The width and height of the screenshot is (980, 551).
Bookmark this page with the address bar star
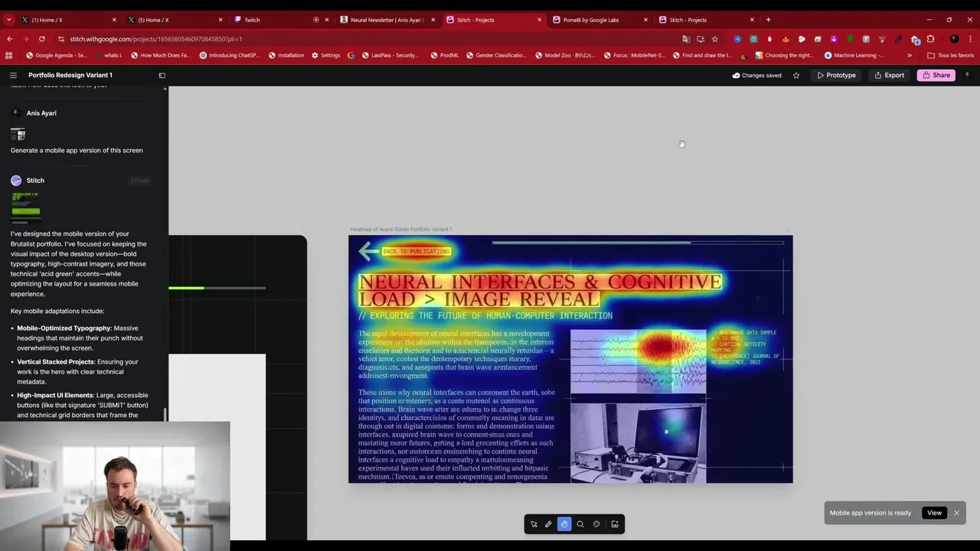tap(715, 39)
